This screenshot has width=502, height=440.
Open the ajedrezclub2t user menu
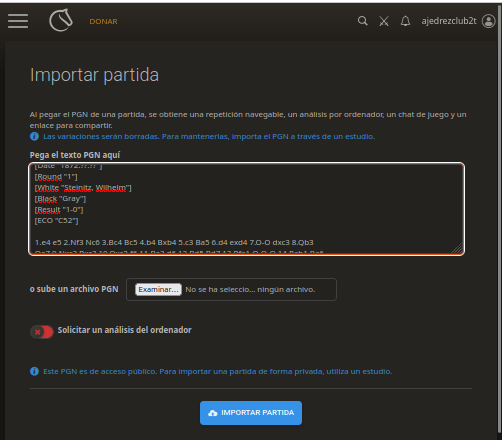[449, 21]
